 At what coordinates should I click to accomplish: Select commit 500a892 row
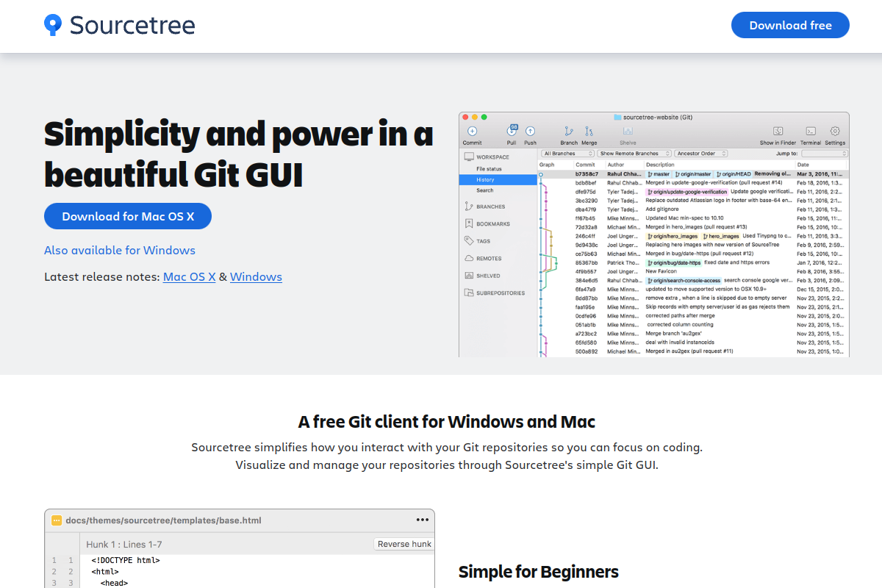(693, 351)
